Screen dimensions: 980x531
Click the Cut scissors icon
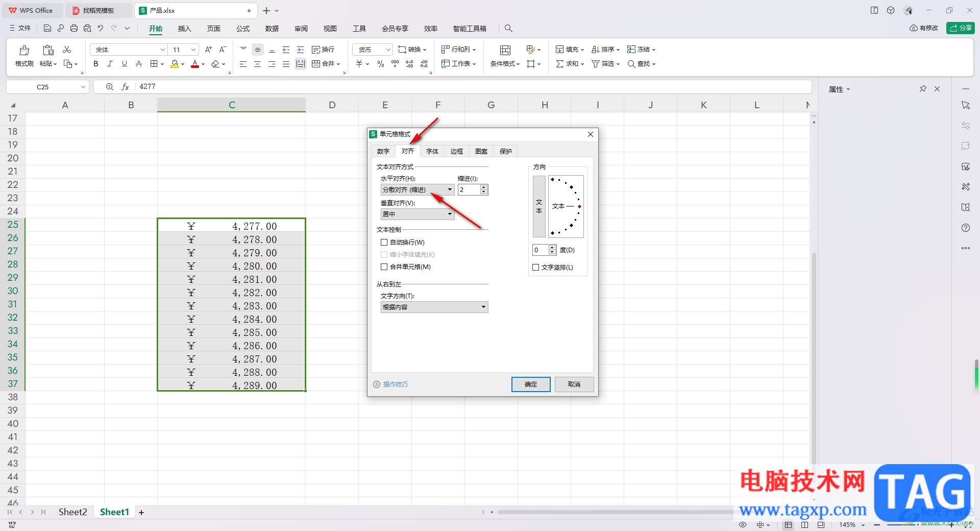click(x=67, y=50)
